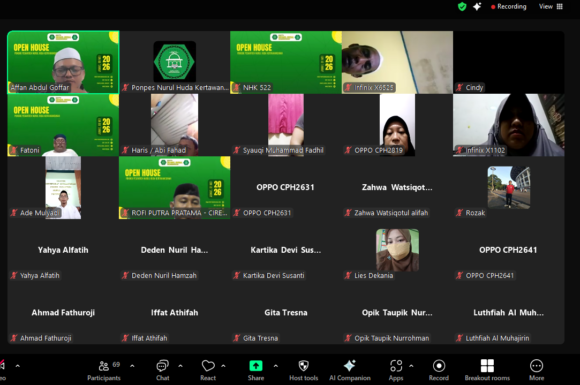The image size is (580, 385).
Task: Click muted mic icon beside Yahya Alfatih label
Action: pos(14,276)
